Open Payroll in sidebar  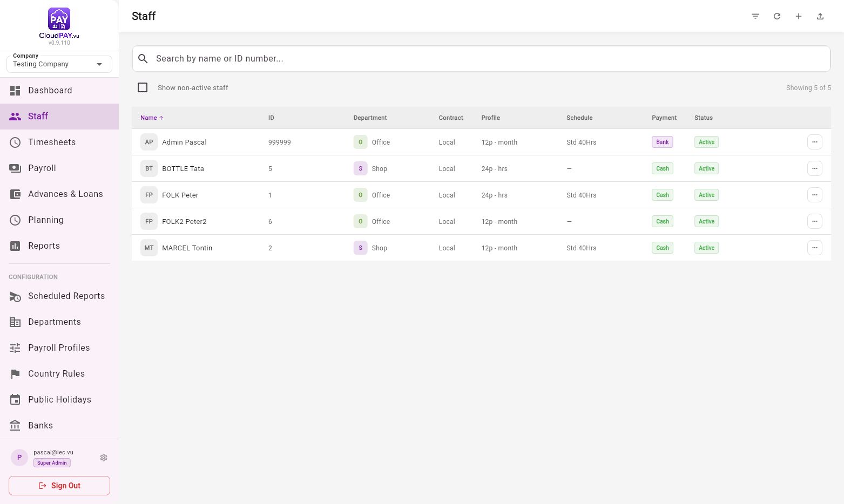coord(59,168)
